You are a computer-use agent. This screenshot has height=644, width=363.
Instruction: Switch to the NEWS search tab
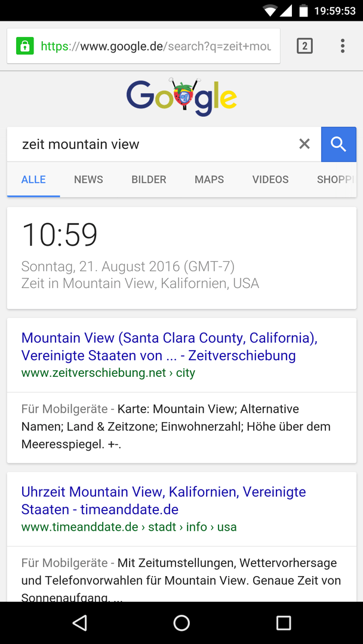[x=88, y=179]
